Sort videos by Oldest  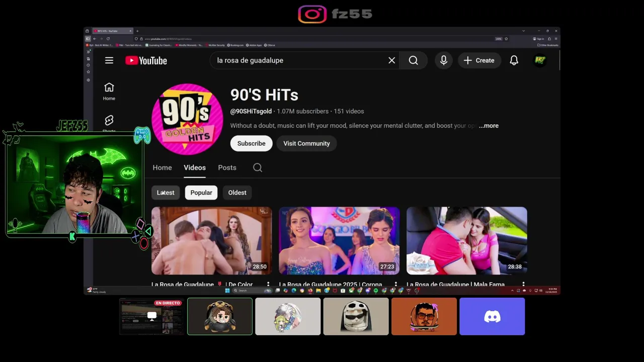237,193
